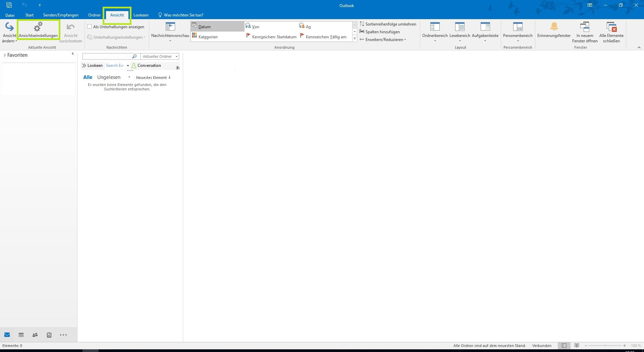The width and height of the screenshot is (644, 352).
Task: Click search magnifier icon in mailbox search
Action: pos(134,56)
